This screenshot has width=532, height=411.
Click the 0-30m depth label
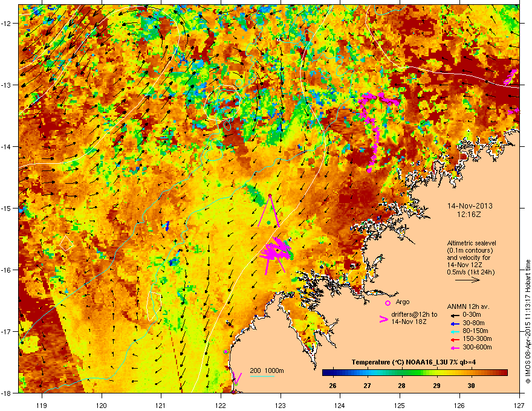click(472, 315)
